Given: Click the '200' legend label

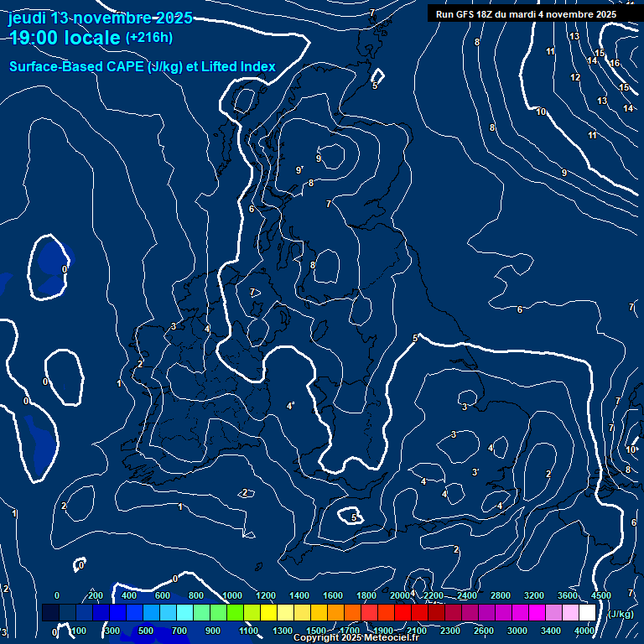Looking at the screenshot, I should pyautogui.click(x=96, y=595).
